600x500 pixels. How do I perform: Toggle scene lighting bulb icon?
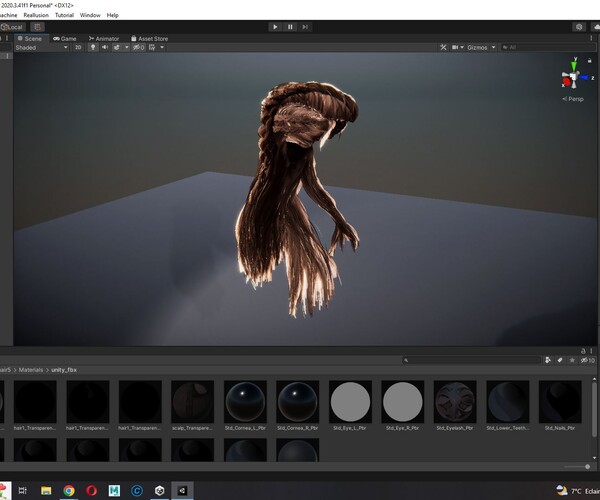click(x=93, y=47)
